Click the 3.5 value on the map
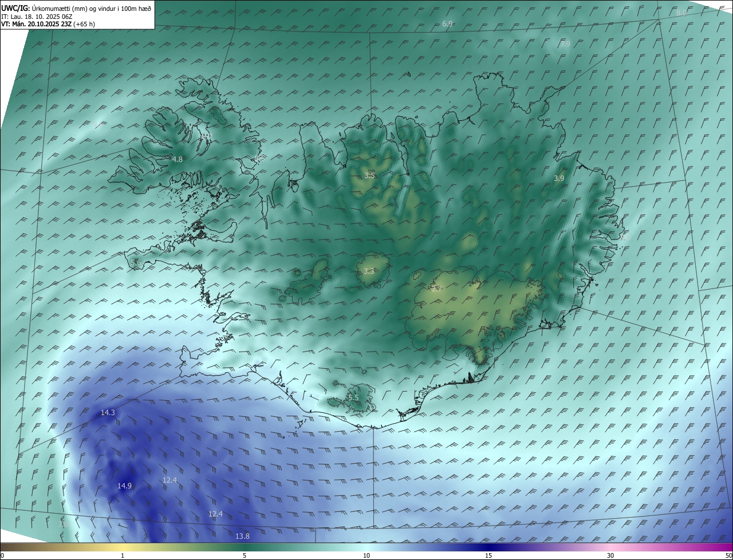The image size is (733, 560). click(x=369, y=175)
